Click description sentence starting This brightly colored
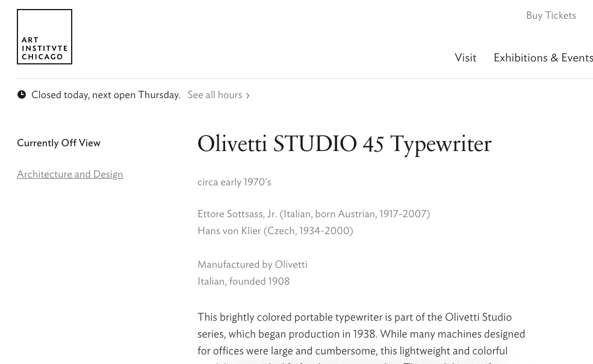The width and height of the screenshot is (593, 364). coord(355,317)
